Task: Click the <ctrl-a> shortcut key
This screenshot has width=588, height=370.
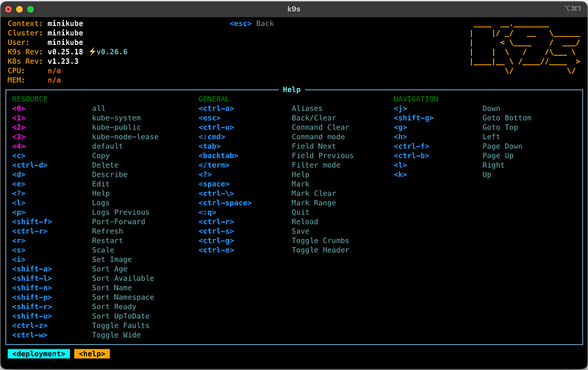Action: (x=216, y=108)
